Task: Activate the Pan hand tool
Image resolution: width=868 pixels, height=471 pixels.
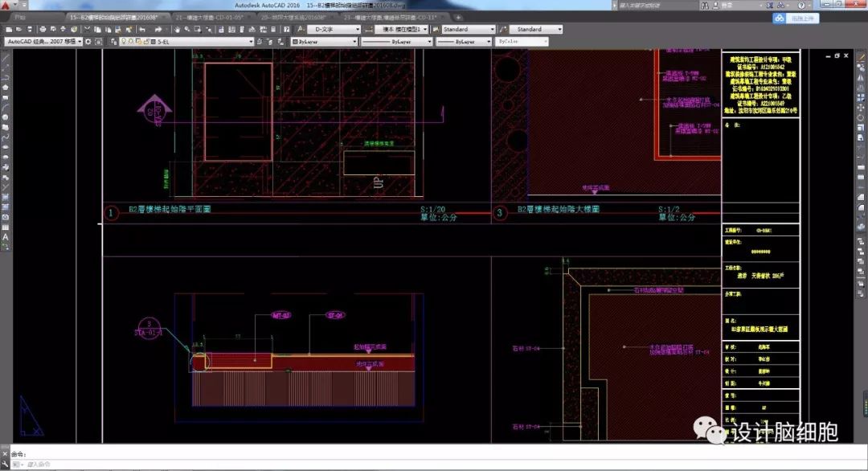Action: point(178,30)
